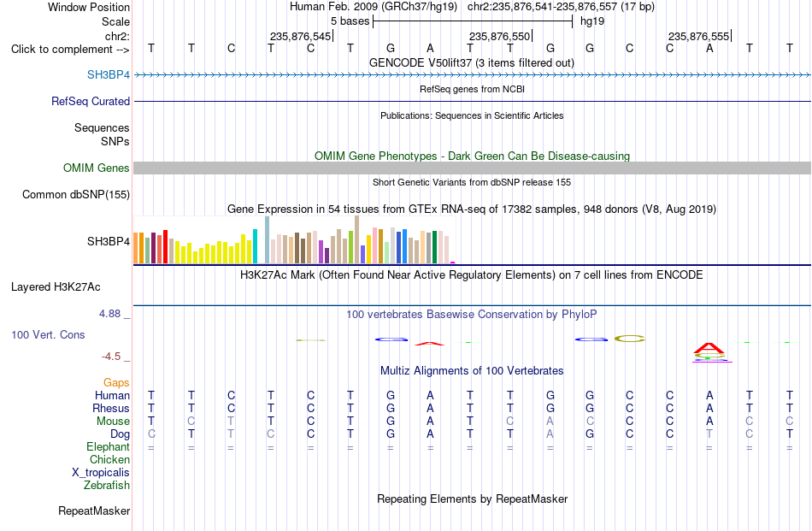Click the '5 bases' scale bar label
This screenshot has height=531, width=812.
[x=350, y=21]
